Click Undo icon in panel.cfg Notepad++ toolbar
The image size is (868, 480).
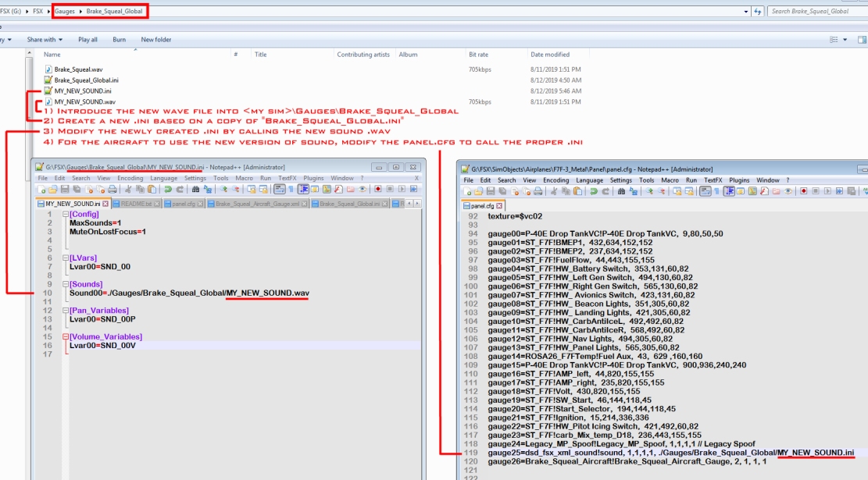594,190
